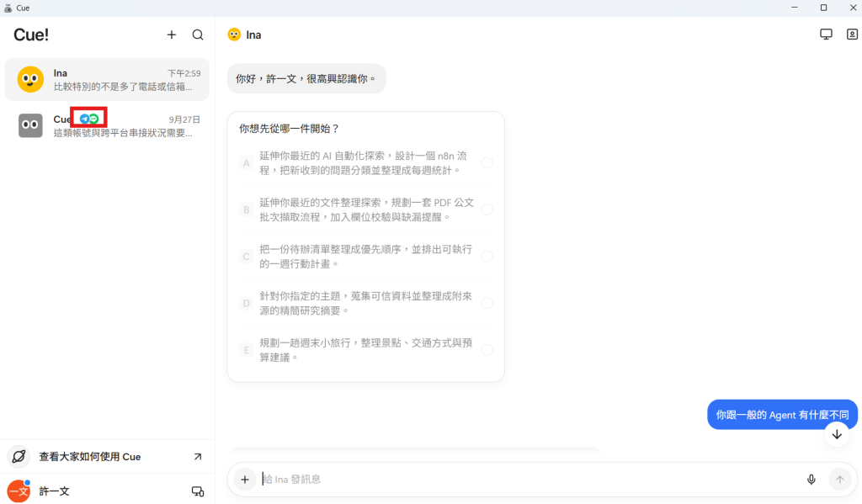Click the Ina avatar in the chat header
The height and width of the screenshot is (504, 862).
234,34
